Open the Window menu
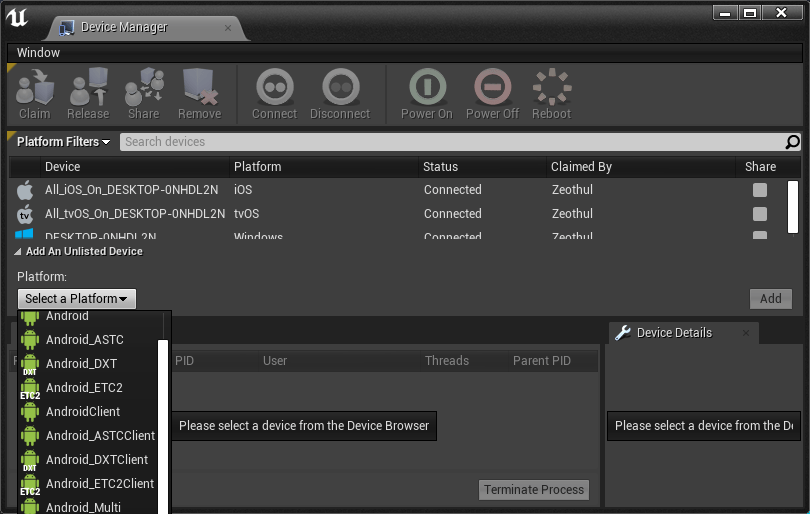 coord(38,52)
